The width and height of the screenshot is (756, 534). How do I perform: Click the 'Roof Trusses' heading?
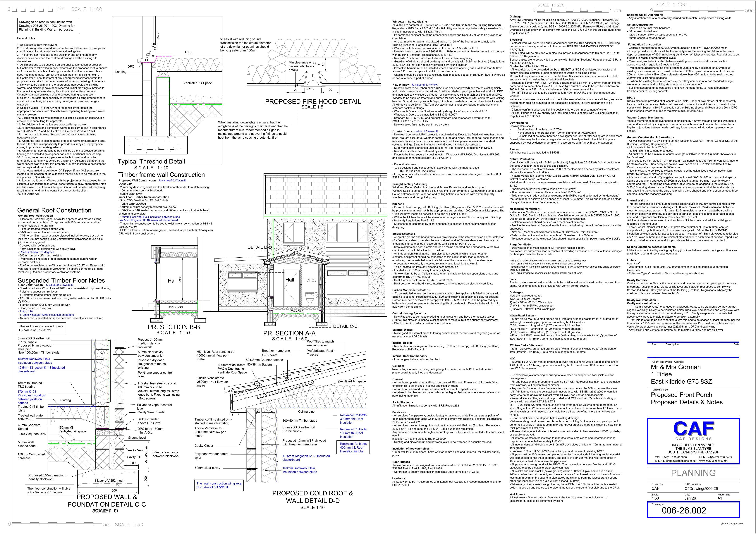click(x=401, y=462)
